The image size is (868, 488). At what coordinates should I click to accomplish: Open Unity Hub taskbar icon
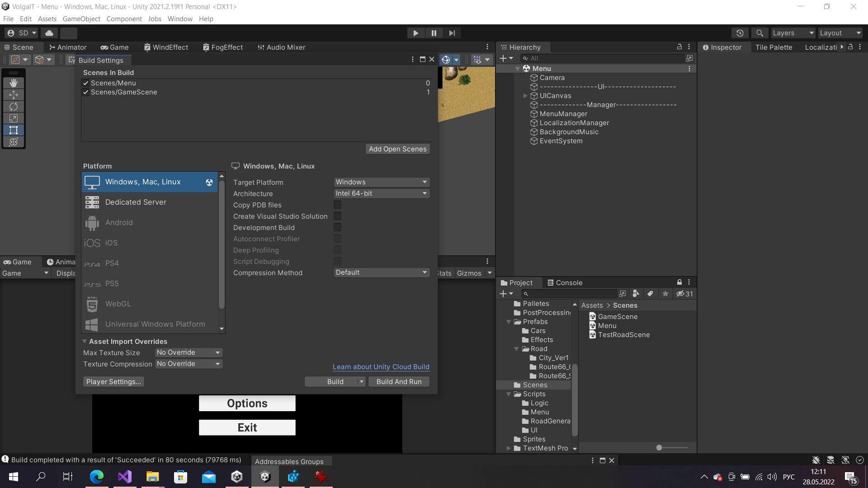pyautogui.click(x=237, y=476)
